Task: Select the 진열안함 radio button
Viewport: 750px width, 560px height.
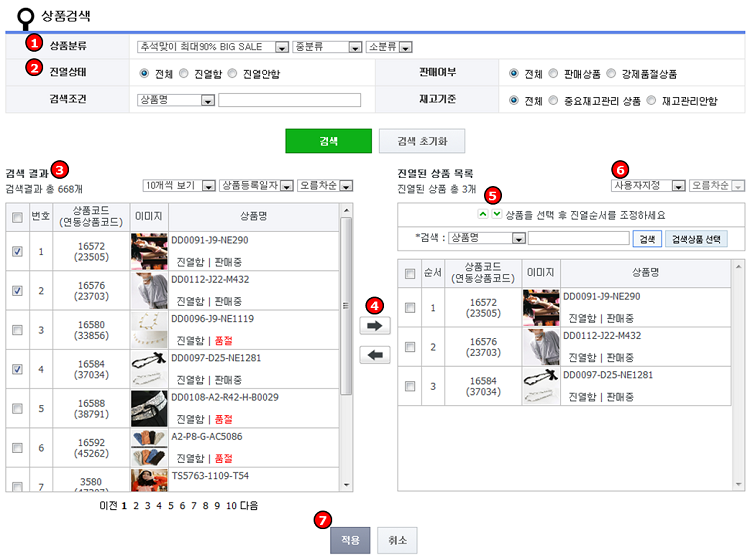Action: (x=233, y=73)
